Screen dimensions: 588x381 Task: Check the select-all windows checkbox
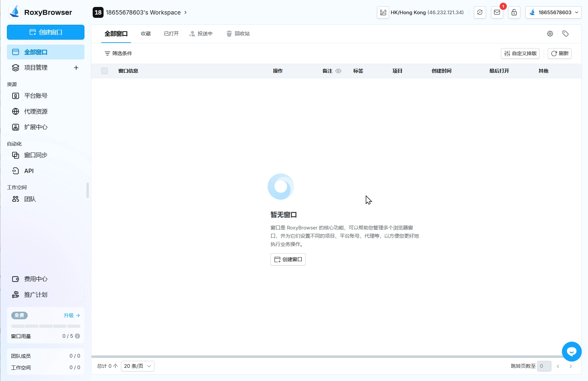point(105,71)
